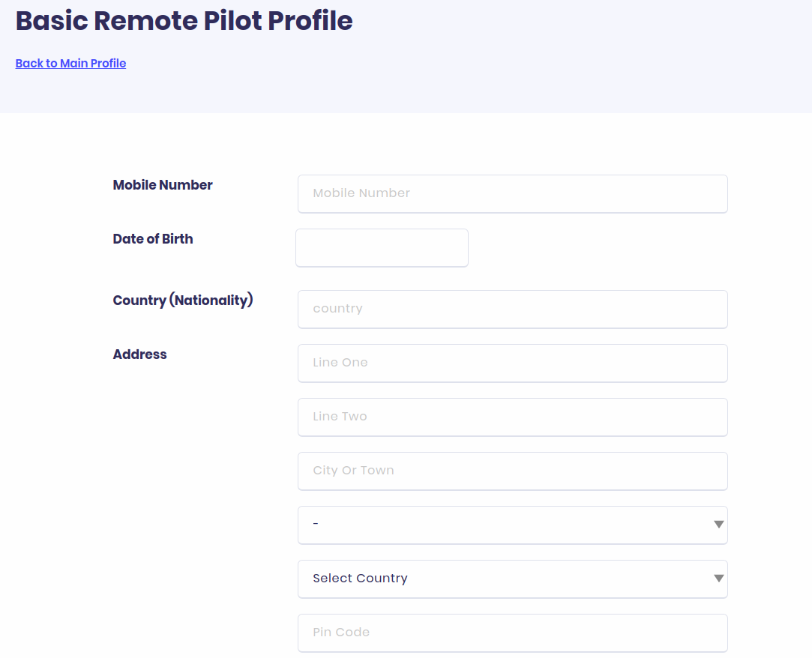Click the "Mobile Number" label
Image resolution: width=812 pixels, height=658 pixels.
tap(163, 184)
